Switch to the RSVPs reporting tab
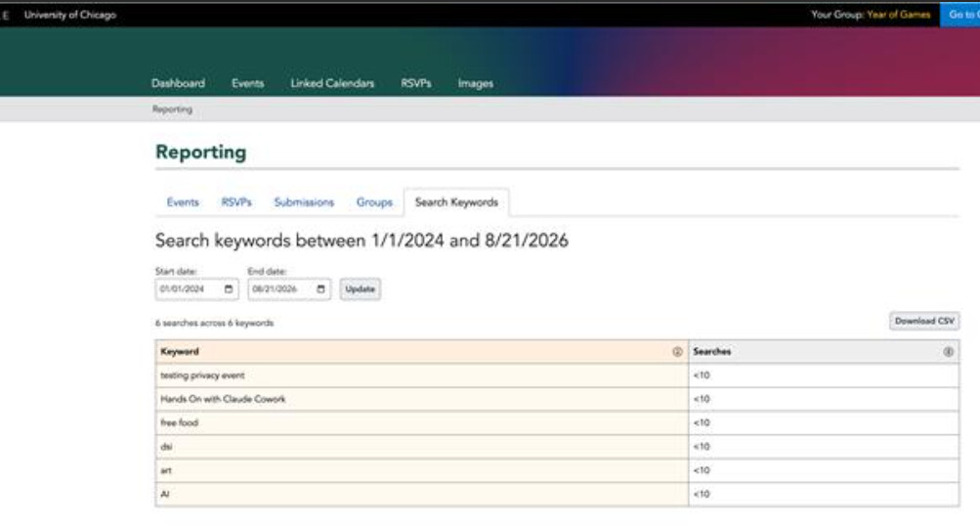This screenshot has height=529, width=980. (x=236, y=202)
